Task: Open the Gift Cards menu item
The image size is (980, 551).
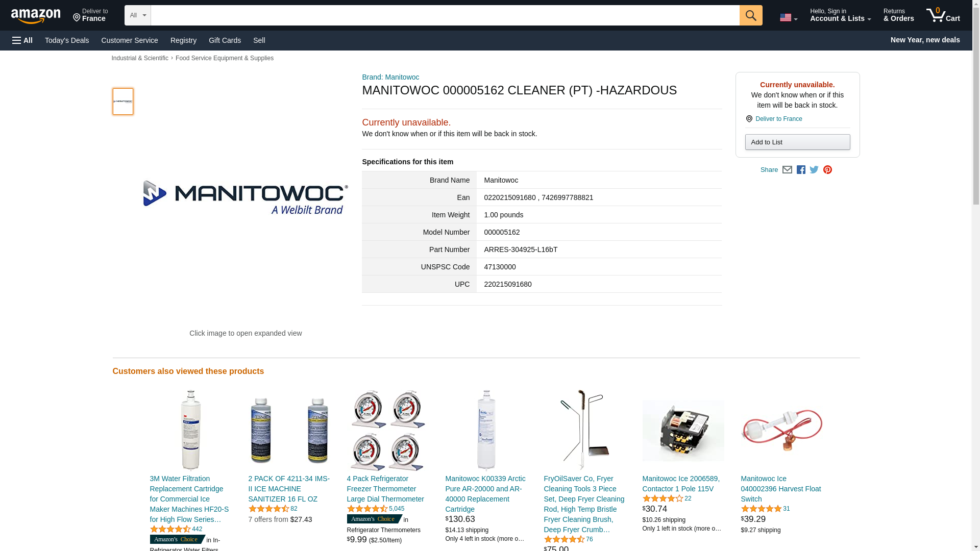Action: click(225, 40)
